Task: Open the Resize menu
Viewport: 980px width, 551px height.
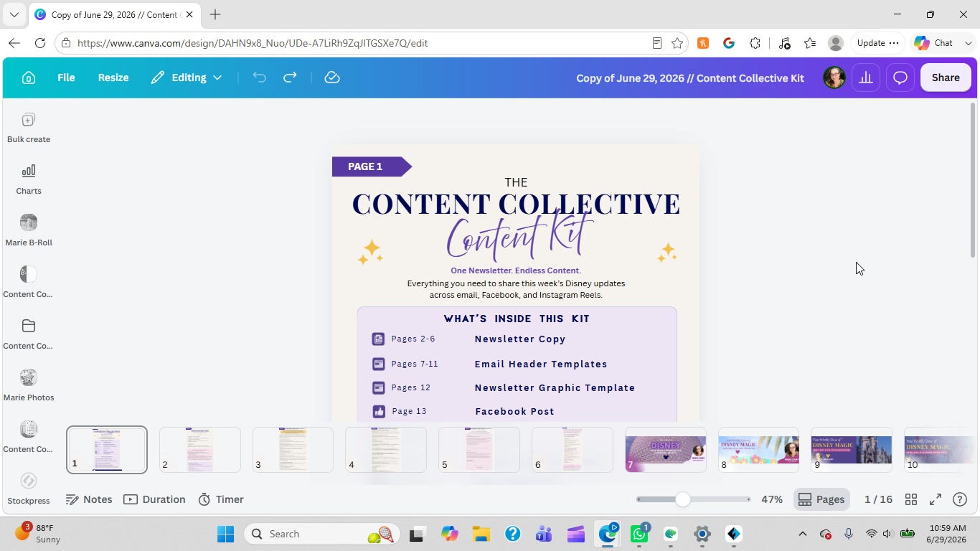Action: (113, 77)
